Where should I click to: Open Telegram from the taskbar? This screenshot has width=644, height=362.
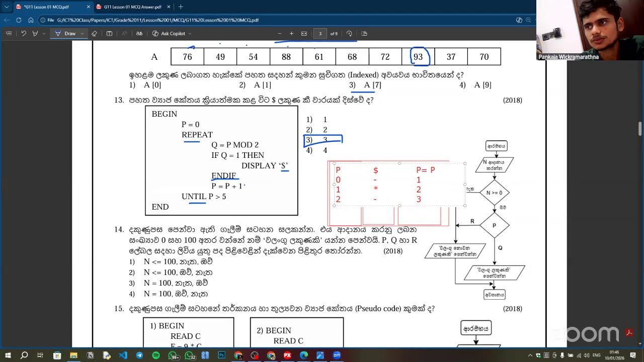[139, 355]
